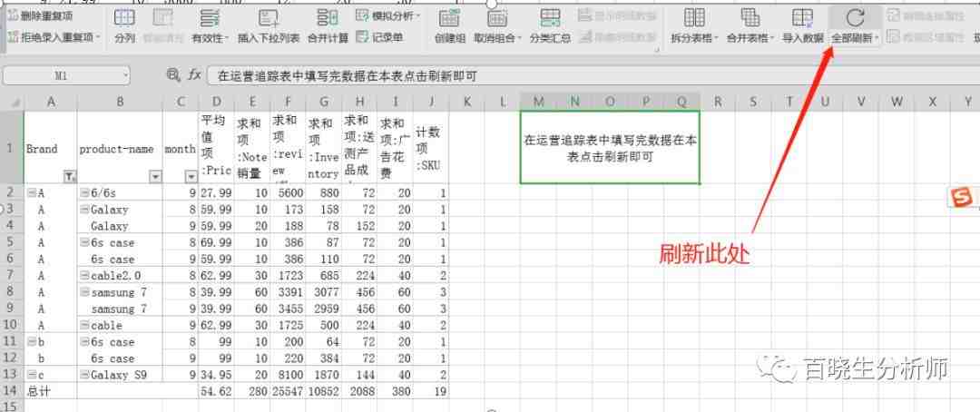The height and width of the screenshot is (412, 980).
Task: Click the 导入数据 (import data) icon
Action: pos(802,17)
